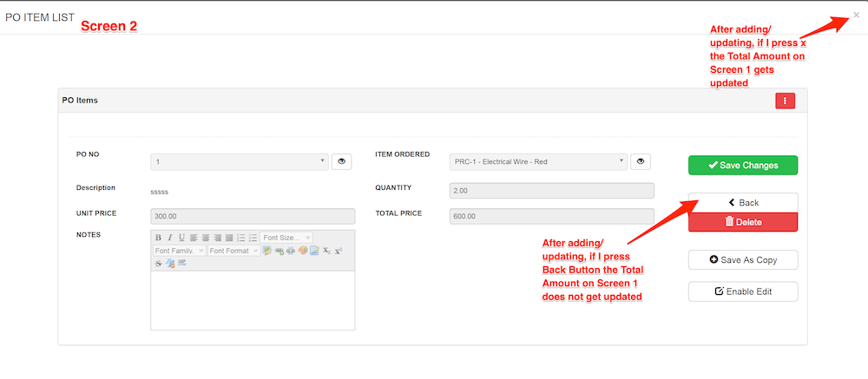Image resolution: width=868 pixels, height=379 pixels.
Task: Align notes text left
Action: (194, 238)
